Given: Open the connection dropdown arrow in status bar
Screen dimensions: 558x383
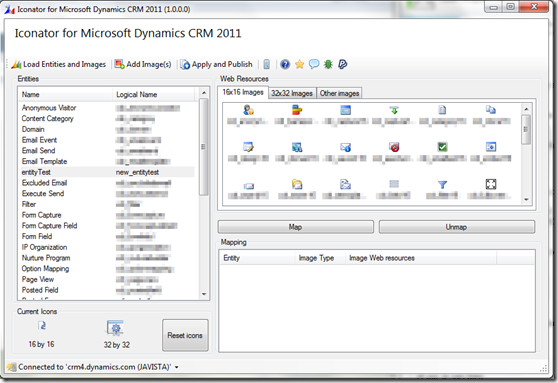Looking at the screenshot, I should (x=177, y=367).
